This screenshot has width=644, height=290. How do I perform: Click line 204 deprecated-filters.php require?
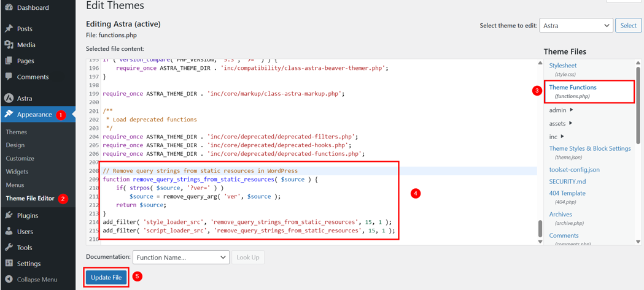230,137
